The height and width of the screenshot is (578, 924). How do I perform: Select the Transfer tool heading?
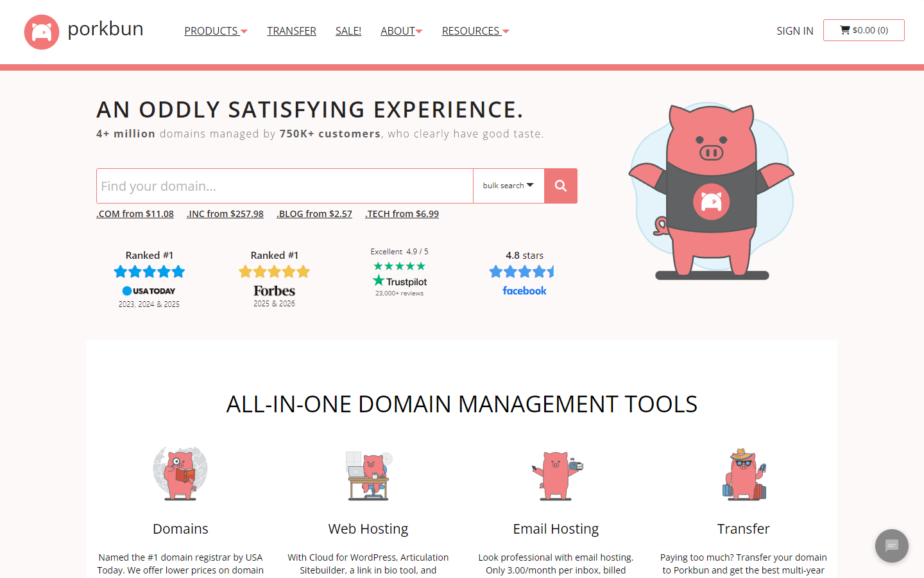743,529
